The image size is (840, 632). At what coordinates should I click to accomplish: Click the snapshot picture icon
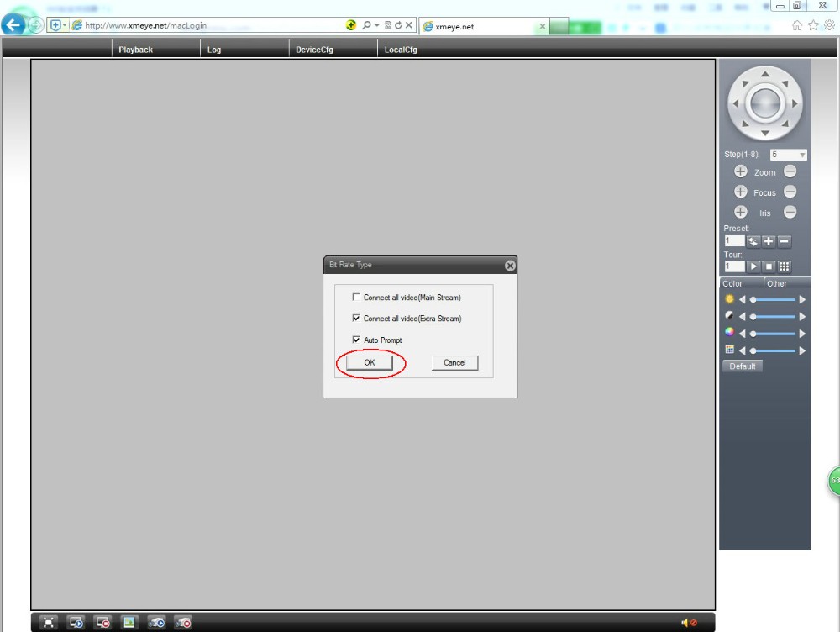click(x=129, y=622)
